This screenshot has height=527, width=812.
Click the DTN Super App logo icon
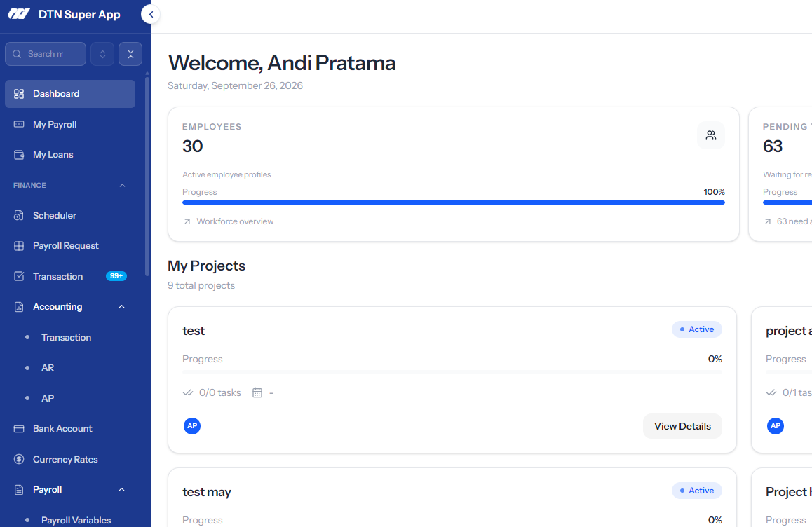(x=19, y=14)
